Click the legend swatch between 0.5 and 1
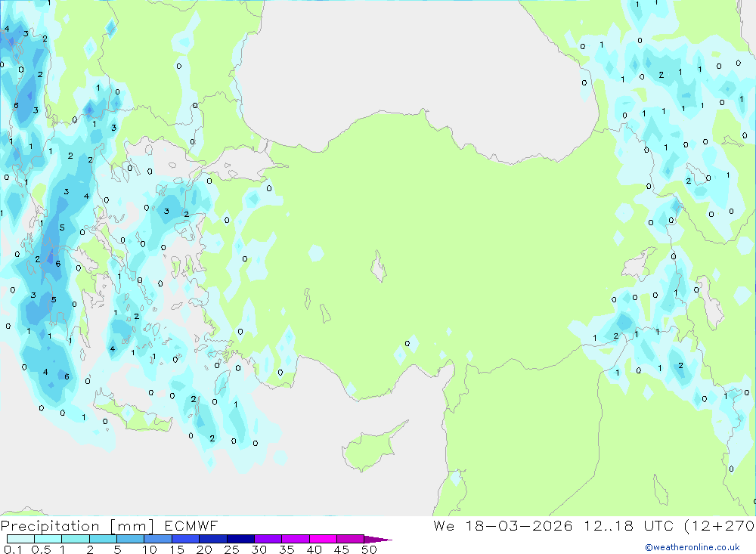This screenshot has height=554, width=756. pyautogui.click(x=48, y=539)
